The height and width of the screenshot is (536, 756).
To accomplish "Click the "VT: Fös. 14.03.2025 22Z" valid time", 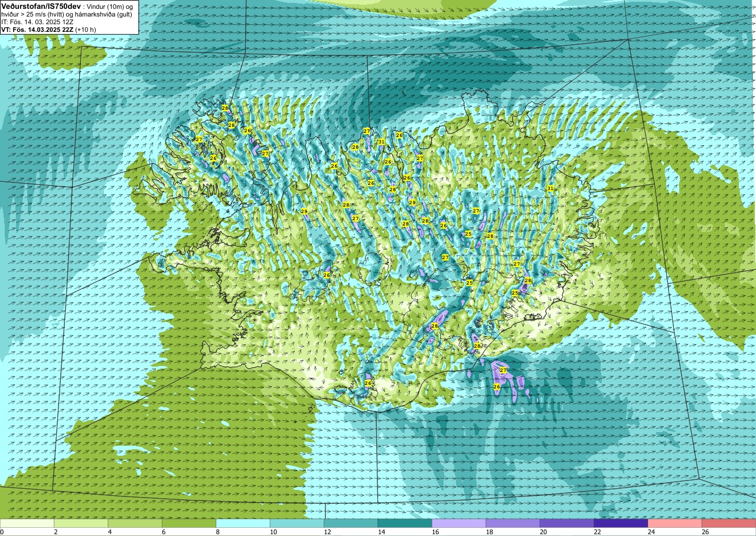I will 37,30.
